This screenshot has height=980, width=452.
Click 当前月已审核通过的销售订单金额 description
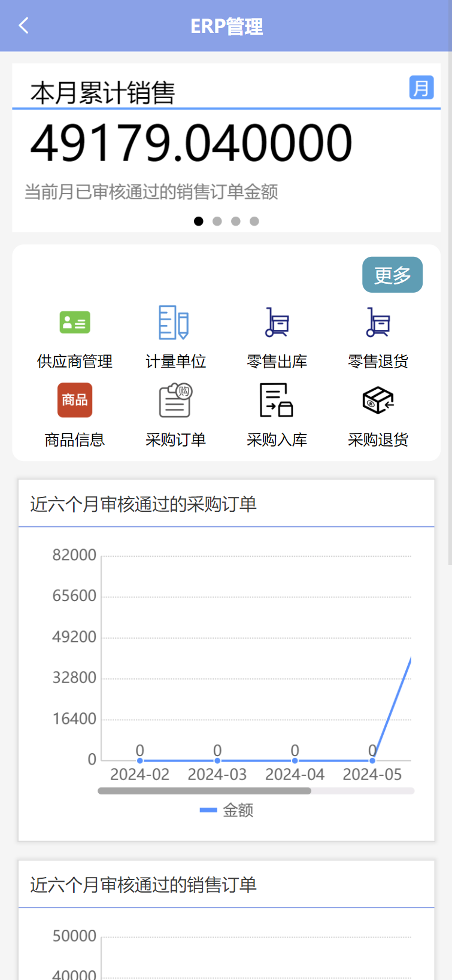coord(151,192)
